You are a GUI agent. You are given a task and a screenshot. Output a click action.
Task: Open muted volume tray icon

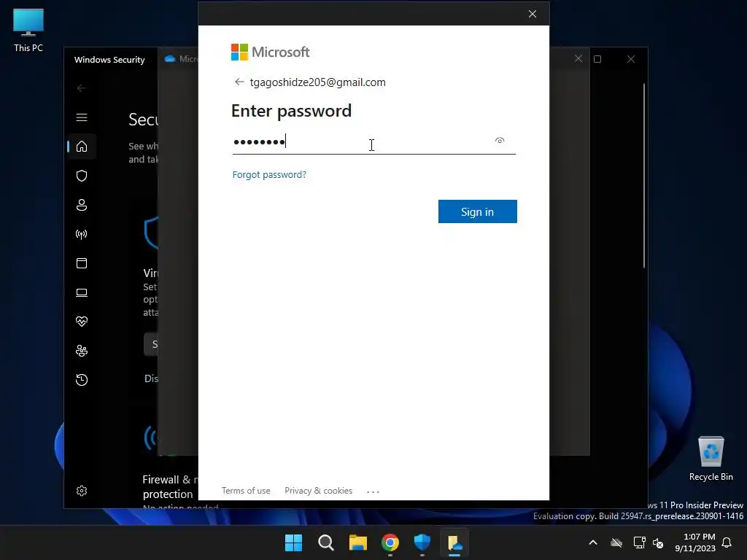(658, 542)
